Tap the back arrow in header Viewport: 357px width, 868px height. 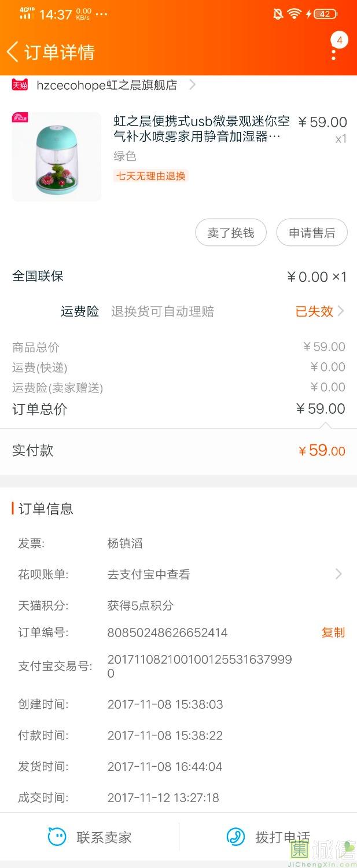coord(13,52)
